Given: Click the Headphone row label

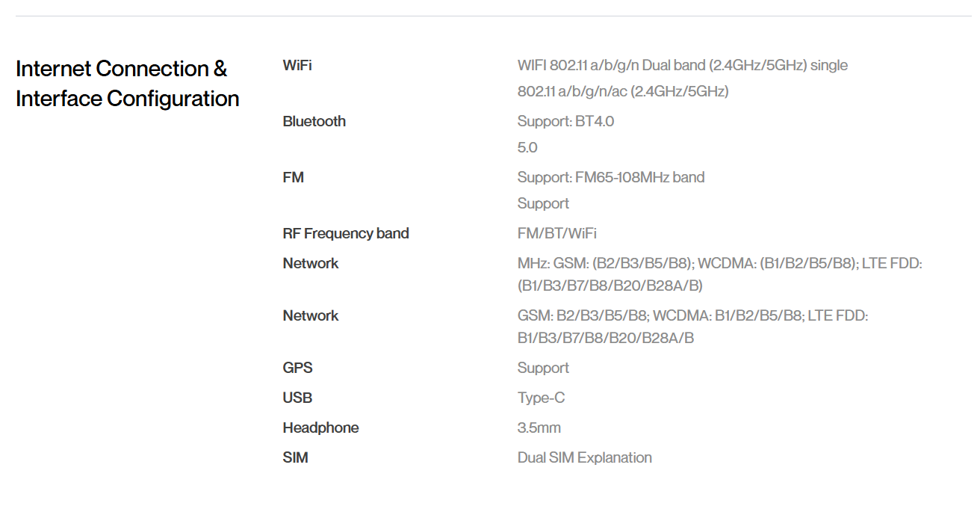Looking at the screenshot, I should click(x=320, y=428).
